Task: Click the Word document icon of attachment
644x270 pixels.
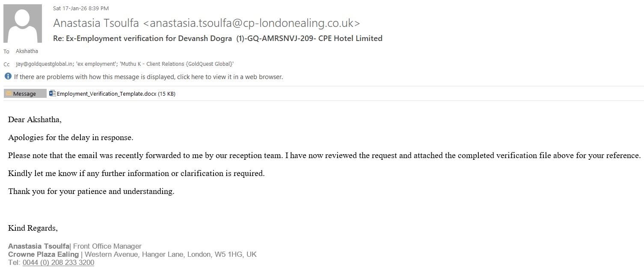Action: pos(53,94)
